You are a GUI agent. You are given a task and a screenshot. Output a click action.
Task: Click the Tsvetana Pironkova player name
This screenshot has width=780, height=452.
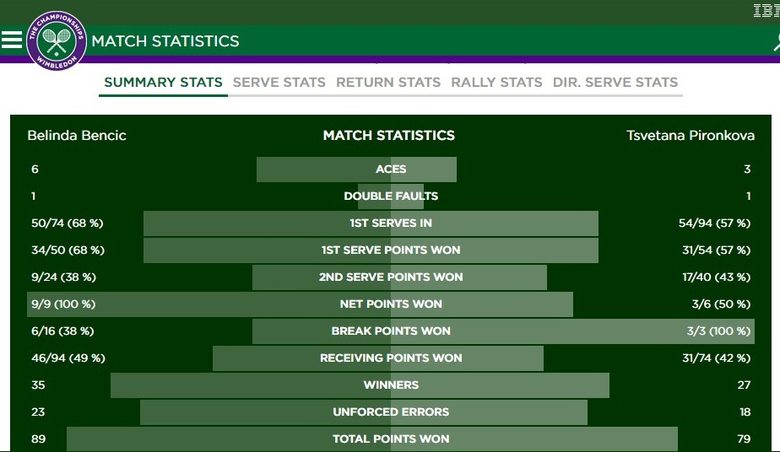pos(690,135)
